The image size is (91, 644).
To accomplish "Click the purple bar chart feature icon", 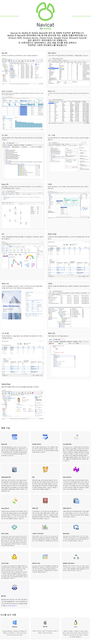I will [x=76, y=470].
